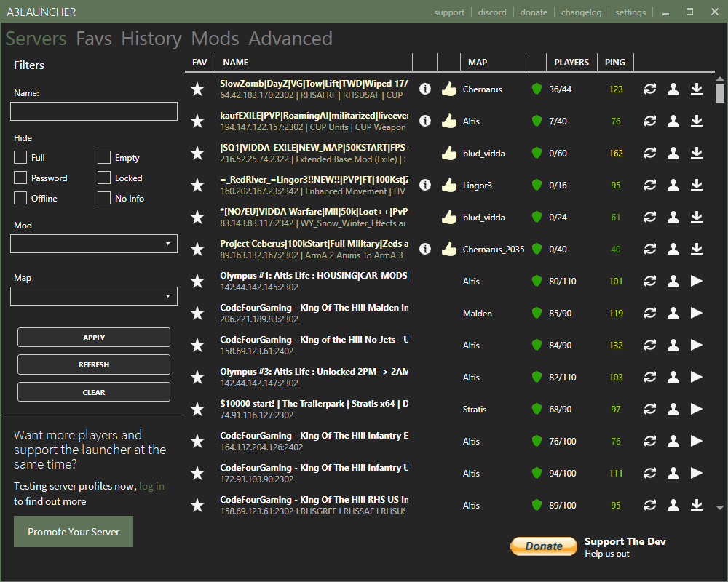Open the Map filter dropdown
This screenshot has height=582, width=728.
(94, 296)
